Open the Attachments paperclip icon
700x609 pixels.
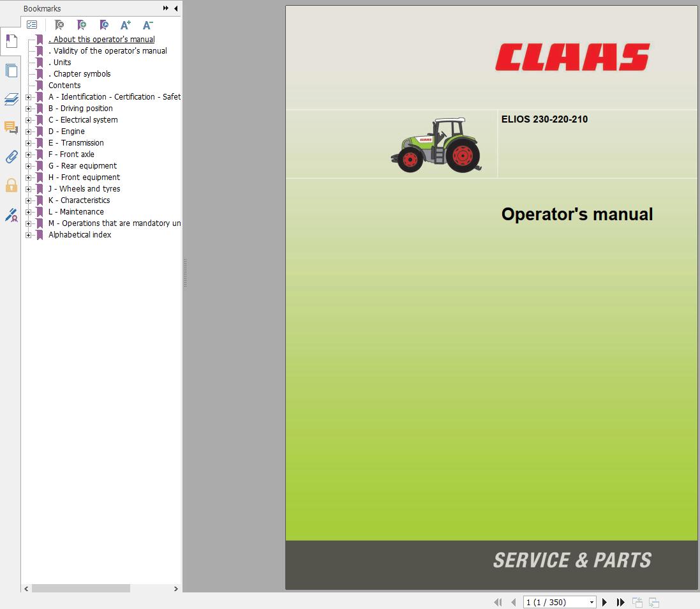click(11, 156)
